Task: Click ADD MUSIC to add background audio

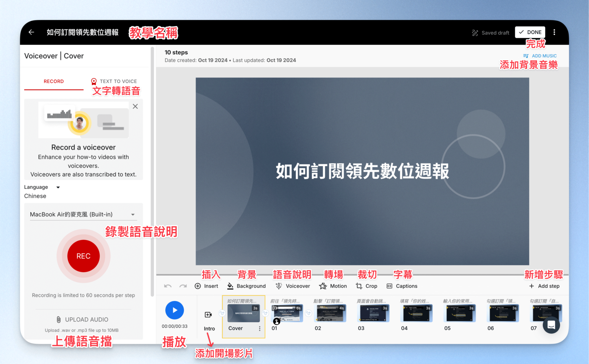Action: 540,56
